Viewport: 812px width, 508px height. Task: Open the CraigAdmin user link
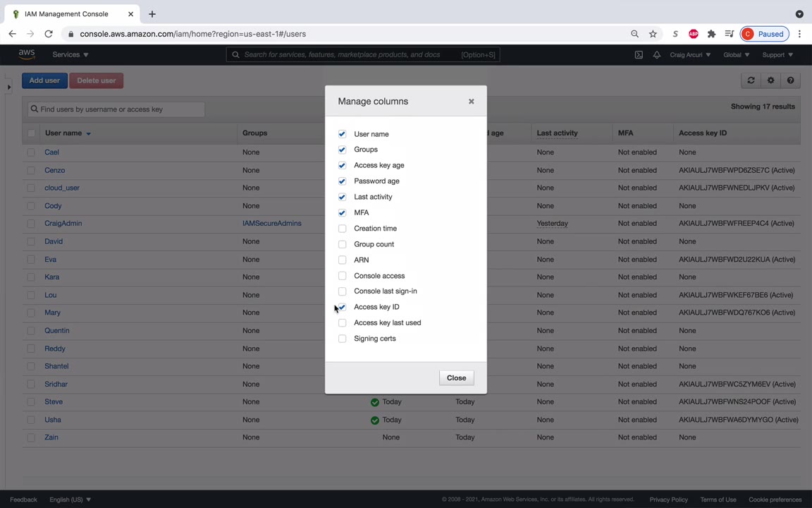point(63,224)
